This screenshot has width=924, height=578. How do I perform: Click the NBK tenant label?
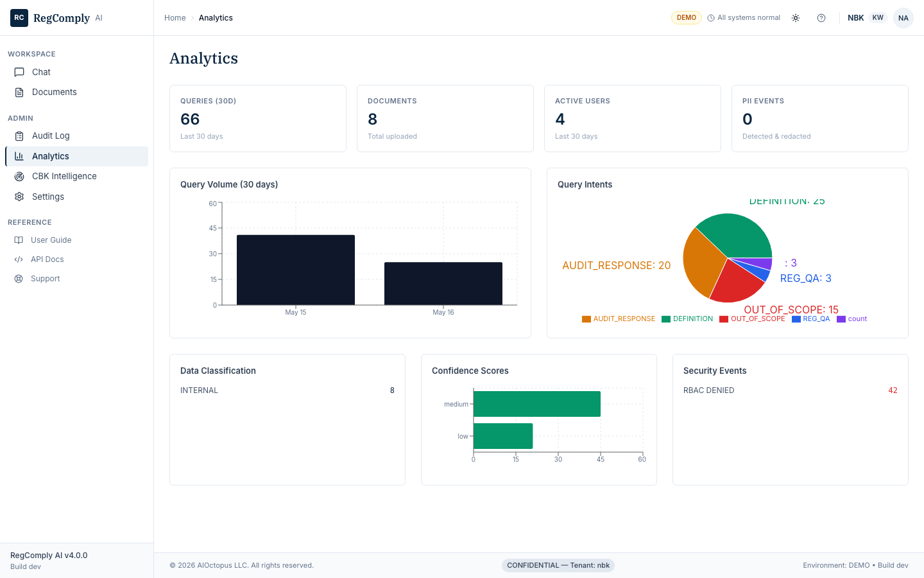(x=855, y=18)
